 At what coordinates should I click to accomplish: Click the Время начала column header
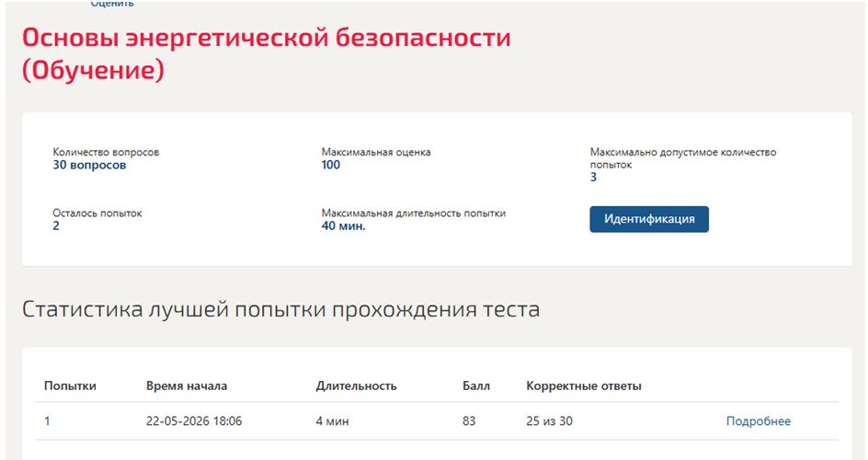(187, 385)
